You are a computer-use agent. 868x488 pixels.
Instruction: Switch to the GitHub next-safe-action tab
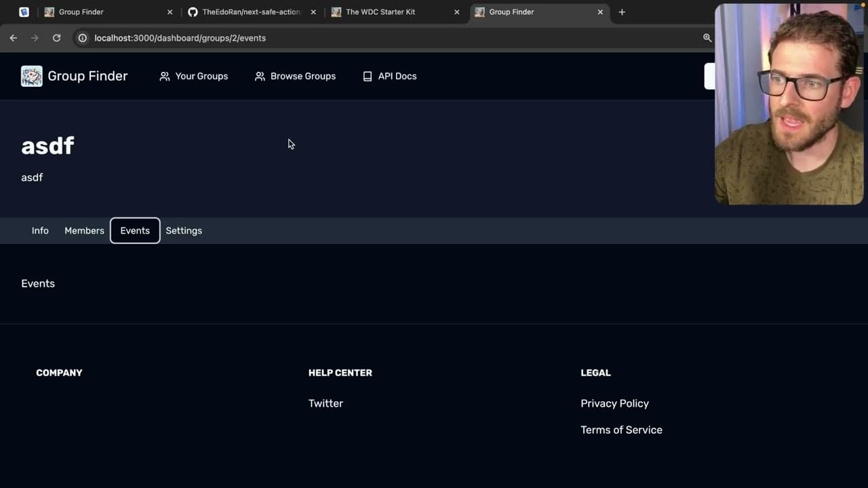point(251,12)
